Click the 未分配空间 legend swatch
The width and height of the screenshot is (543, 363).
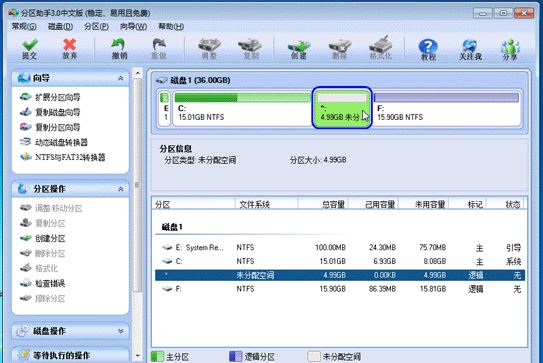point(314,357)
